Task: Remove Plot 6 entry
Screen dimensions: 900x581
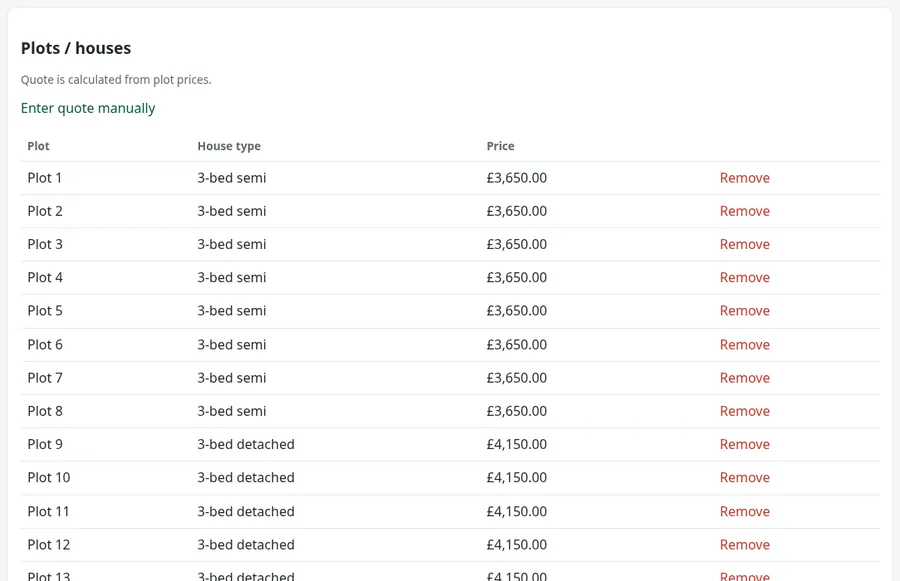Action: coord(744,344)
